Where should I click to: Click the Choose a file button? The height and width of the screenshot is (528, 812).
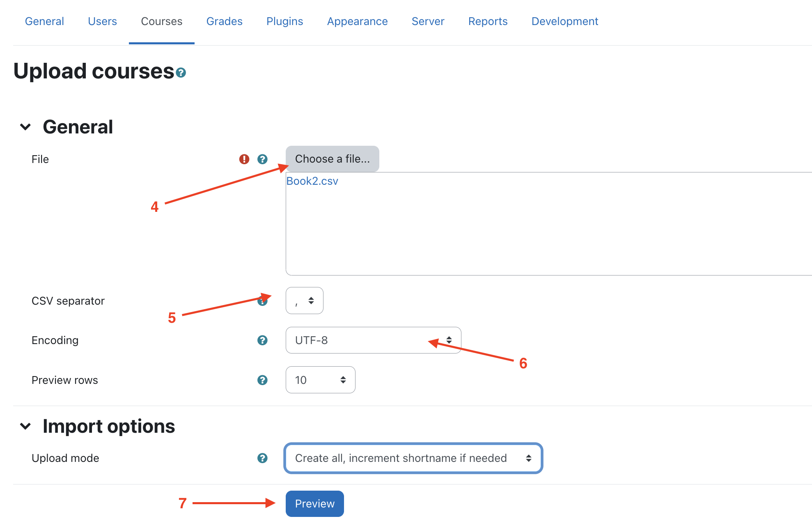332,159
